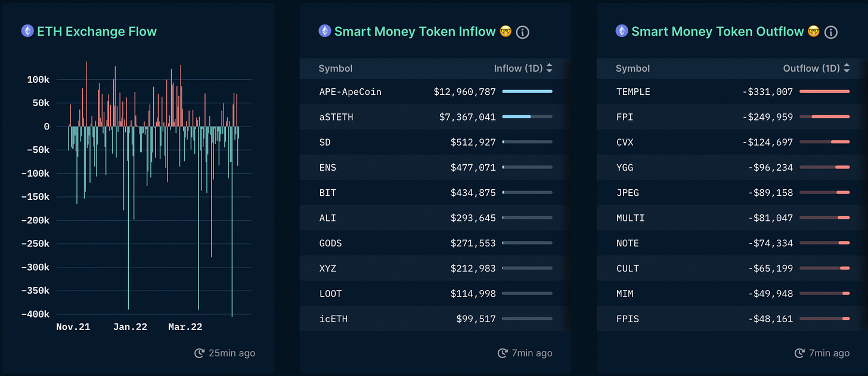Screen dimensions: 868x376
Task: Click refresh clock icon under Token Outflow table
Action: [799, 353]
